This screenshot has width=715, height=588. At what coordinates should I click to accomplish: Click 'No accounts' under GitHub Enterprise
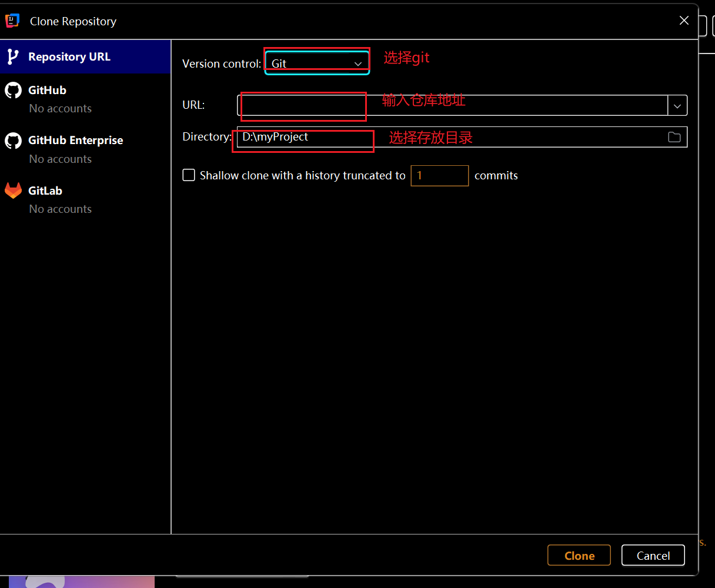coord(61,159)
